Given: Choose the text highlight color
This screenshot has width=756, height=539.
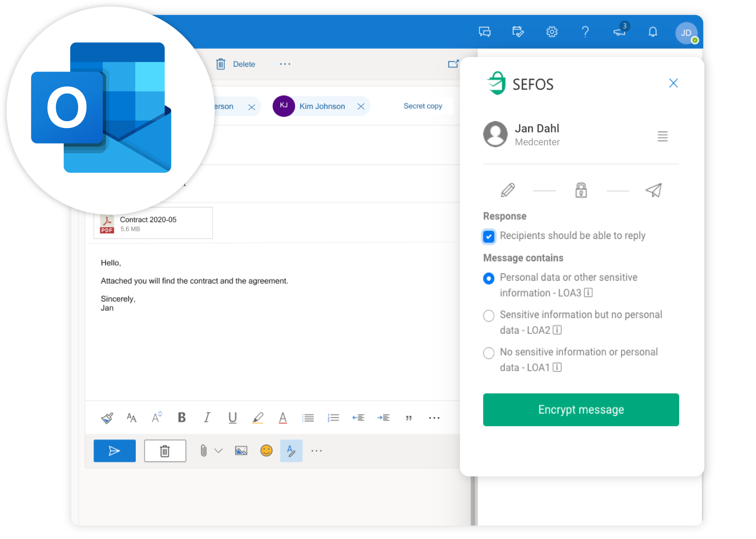Looking at the screenshot, I should point(258,418).
